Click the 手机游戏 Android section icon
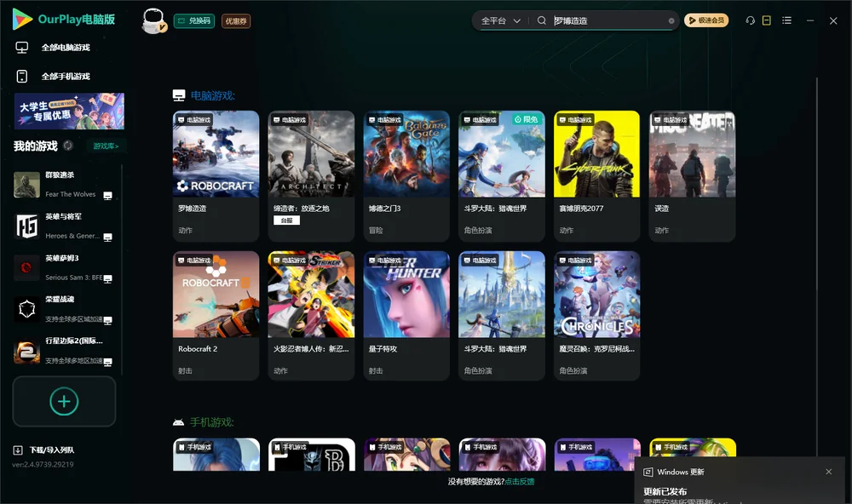Viewport: 852px width, 504px height. coord(178,422)
